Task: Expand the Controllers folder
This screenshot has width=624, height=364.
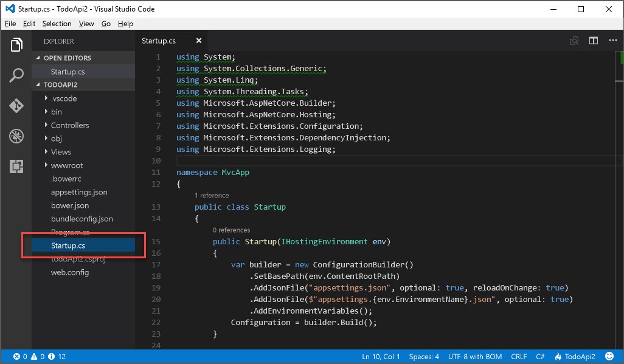Action: (69, 125)
